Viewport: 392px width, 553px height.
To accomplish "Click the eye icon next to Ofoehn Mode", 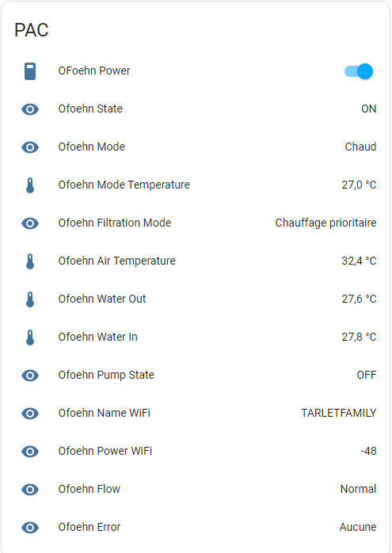I will coord(30,147).
